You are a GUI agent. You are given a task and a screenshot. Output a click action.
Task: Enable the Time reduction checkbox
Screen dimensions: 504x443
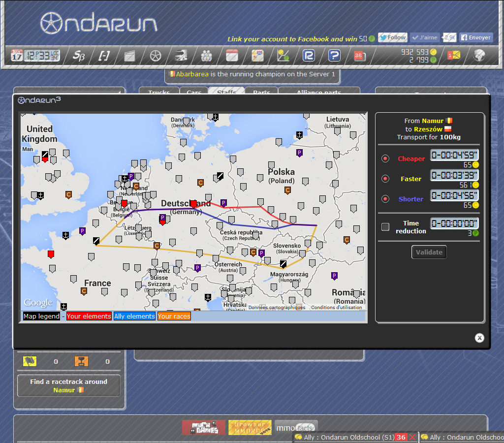coord(385,227)
